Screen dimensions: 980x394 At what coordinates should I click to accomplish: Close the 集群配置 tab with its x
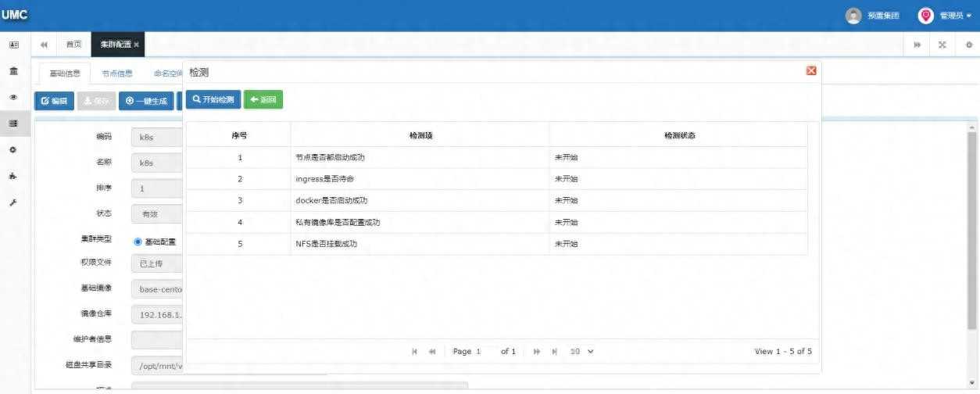[x=137, y=45]
